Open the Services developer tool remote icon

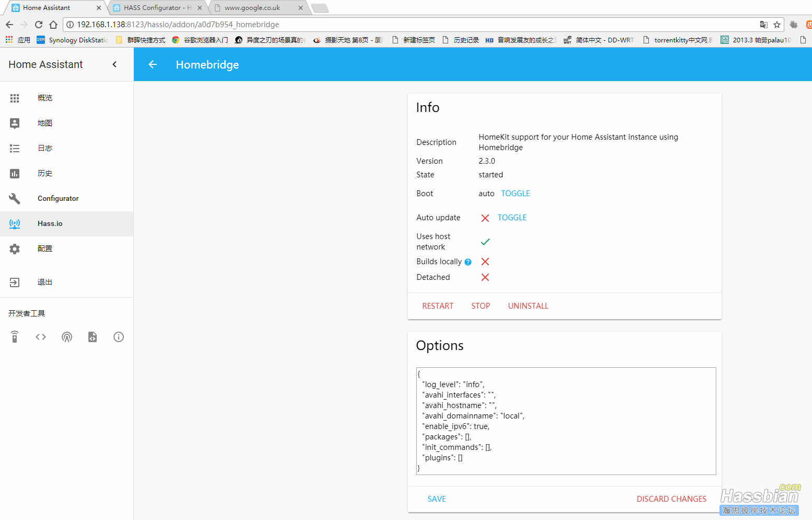[x=15, y=337]
